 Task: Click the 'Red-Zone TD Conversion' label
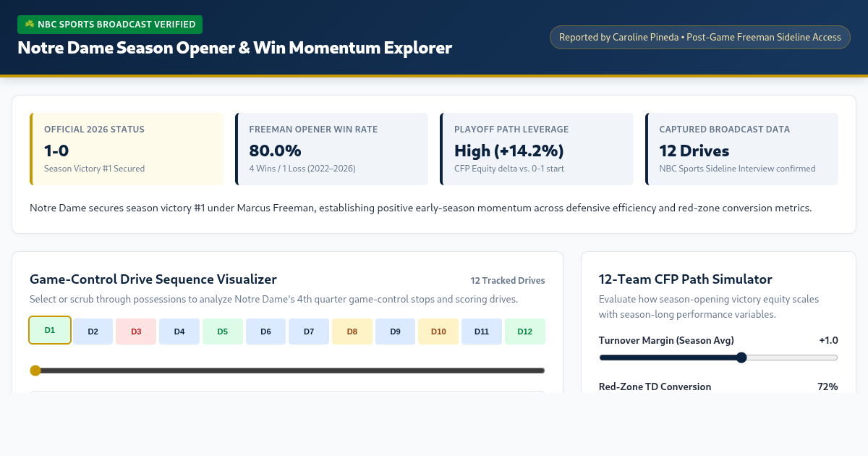(655, 387)
